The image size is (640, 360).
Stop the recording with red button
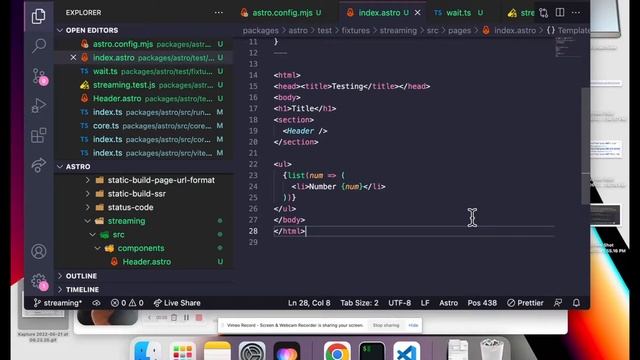[199, 317]
